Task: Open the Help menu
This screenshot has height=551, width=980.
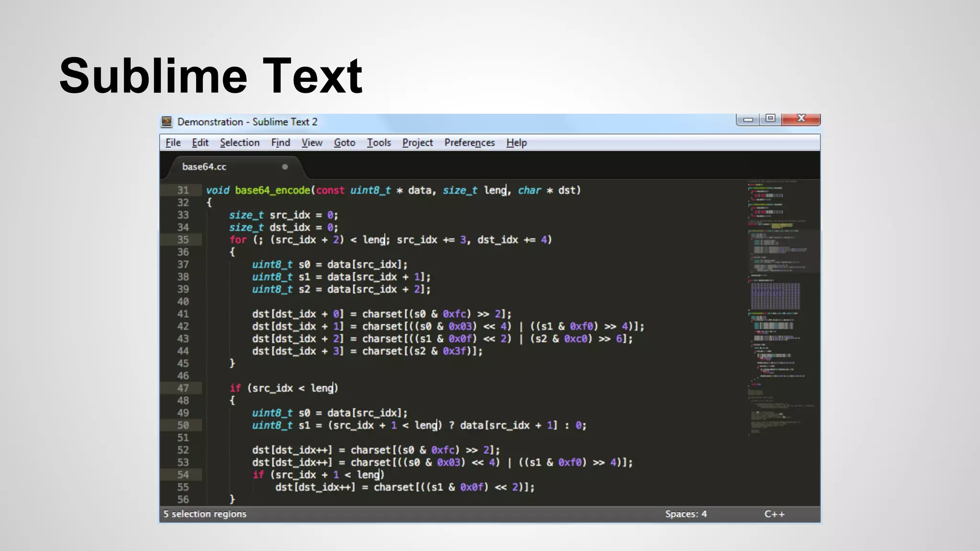Action: [x=517, y=143]
